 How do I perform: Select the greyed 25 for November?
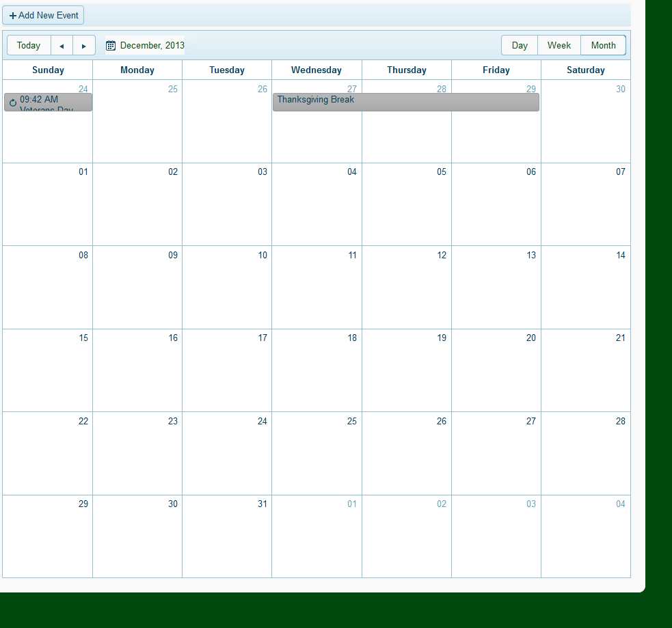[x=173, y=89]
